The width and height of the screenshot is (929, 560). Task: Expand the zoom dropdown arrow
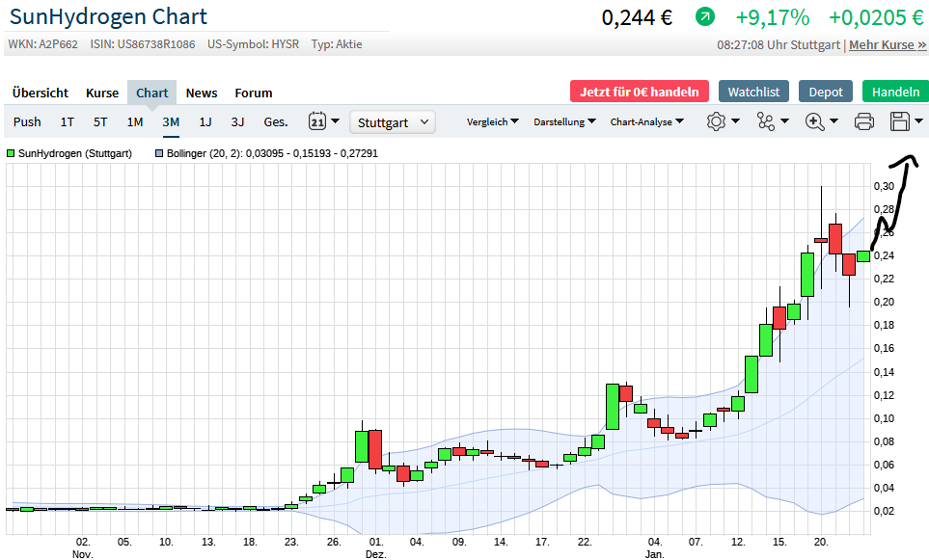click(x=833, y=121)
